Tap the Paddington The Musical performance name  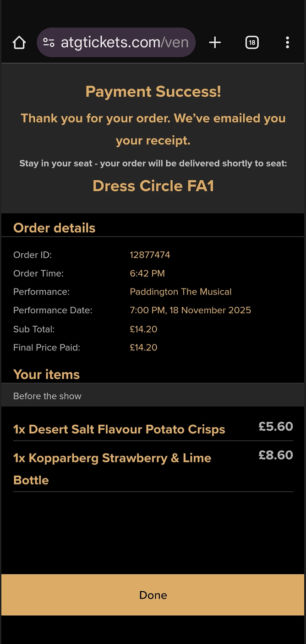click(180, 292)
